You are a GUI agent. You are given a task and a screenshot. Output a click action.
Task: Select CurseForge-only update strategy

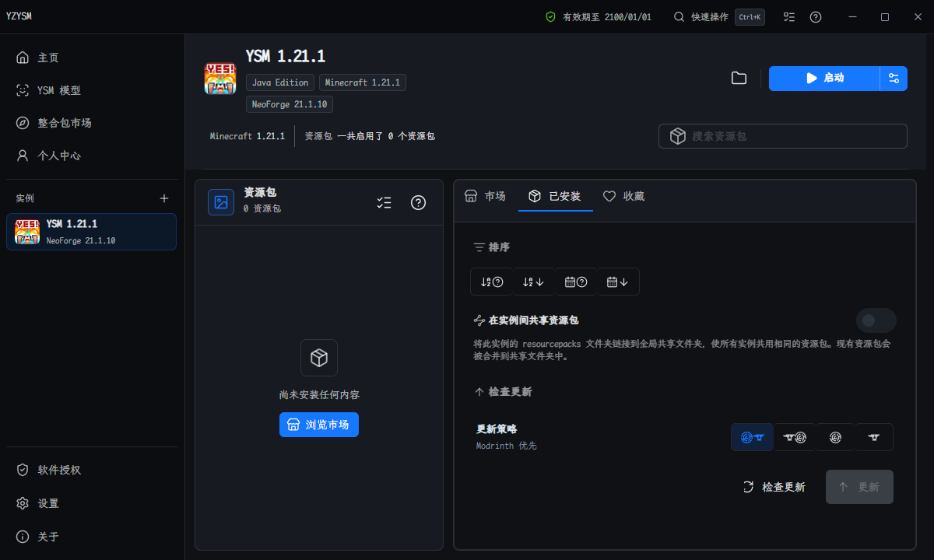(873, 437)
